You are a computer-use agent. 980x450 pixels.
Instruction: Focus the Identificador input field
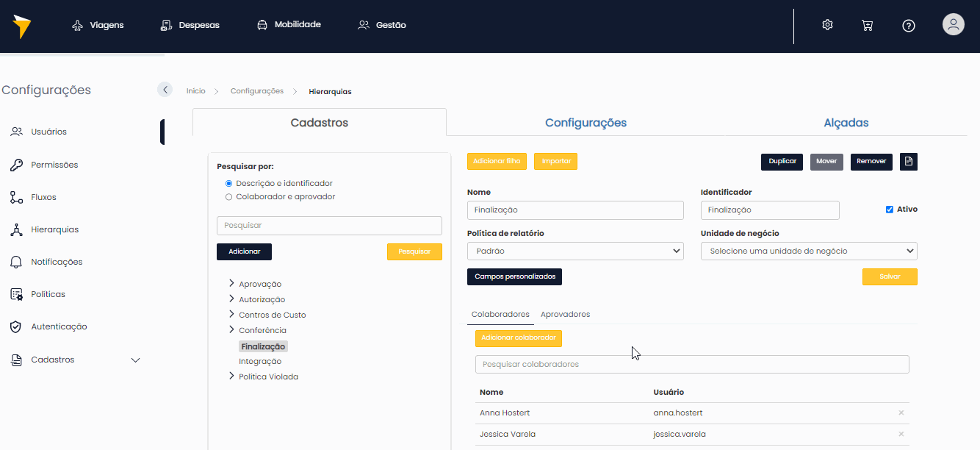770,210
